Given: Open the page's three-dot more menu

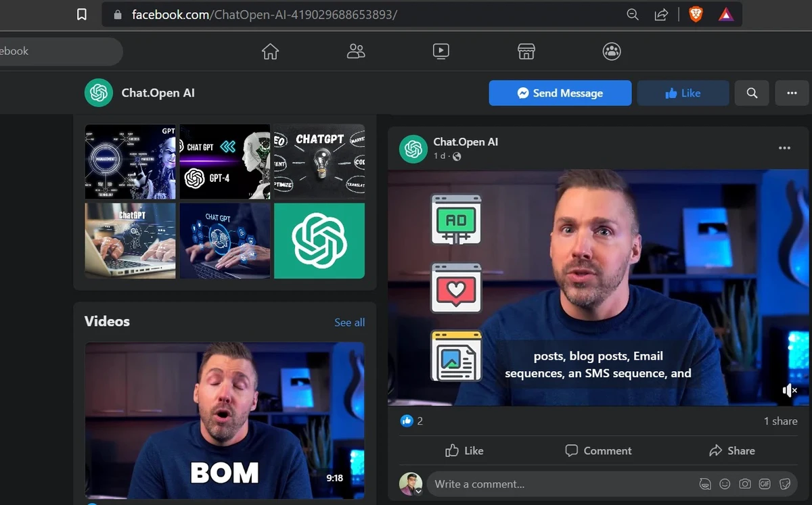Looking at the screenshot, I should point(792,93).
